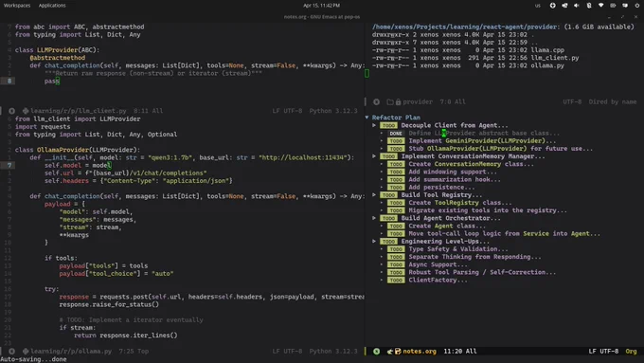Click file icon before learning/r/p/llm_client.py
The width and height of the screenshot is (644, 363).
click(x=26, y=111)
